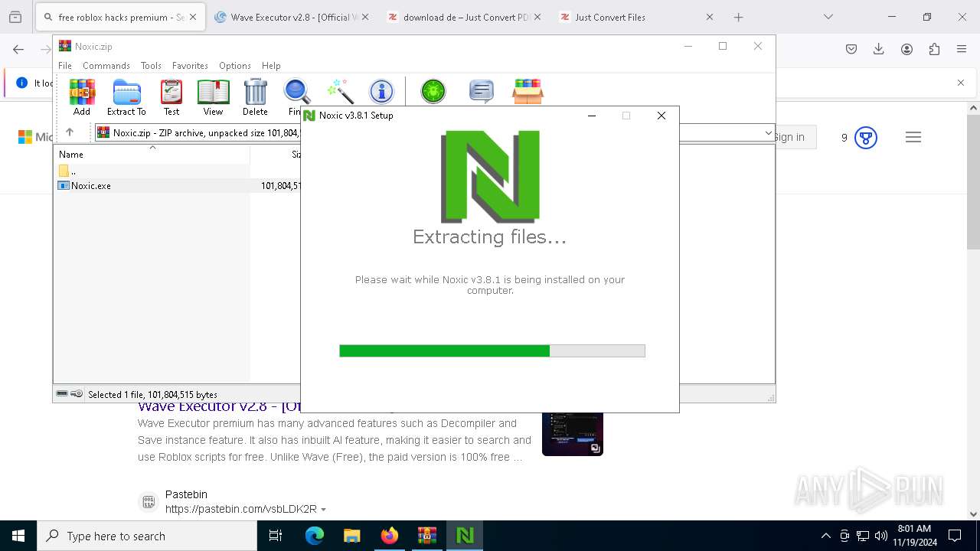Open the Tools menu
980x551 pixels.
click(x=151, y=66)
